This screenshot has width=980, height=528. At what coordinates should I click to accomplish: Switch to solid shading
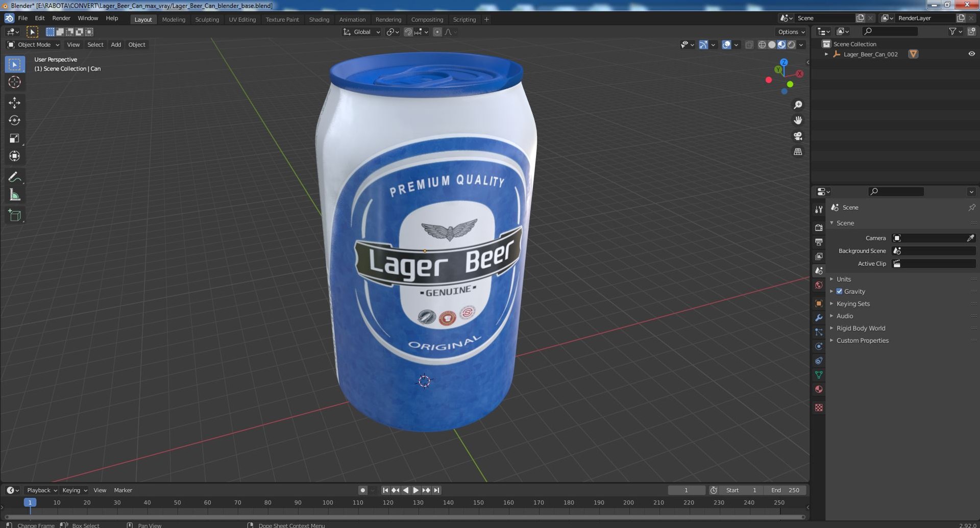pos(772,45)
